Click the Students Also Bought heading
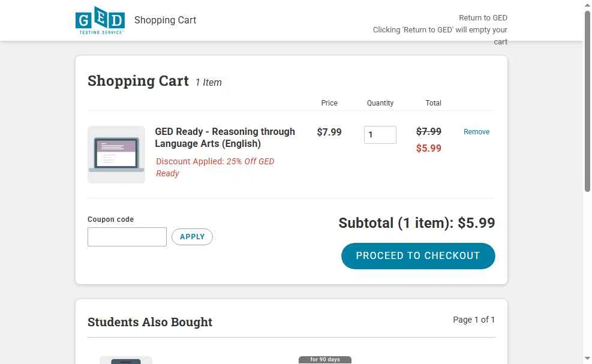Viewport: 592px width, 364px height. coord(150,322)
